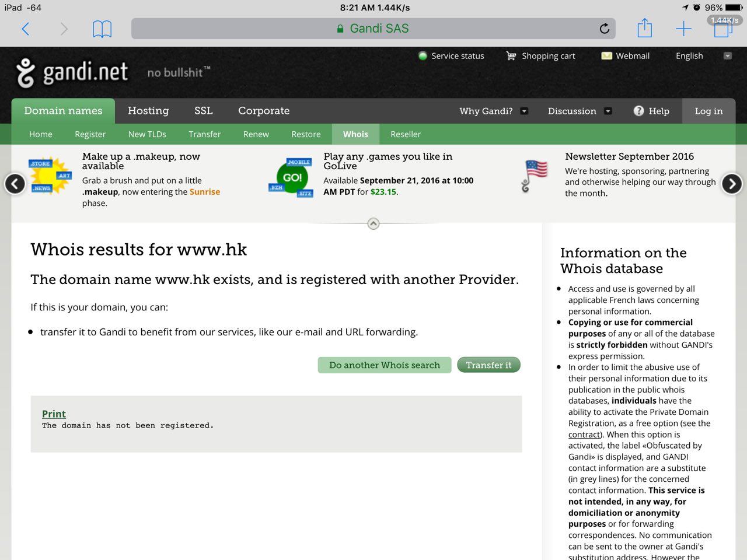Click the Discussion menu label
The height and width of the screenshot is (560, 747).
tap(572, 111)
